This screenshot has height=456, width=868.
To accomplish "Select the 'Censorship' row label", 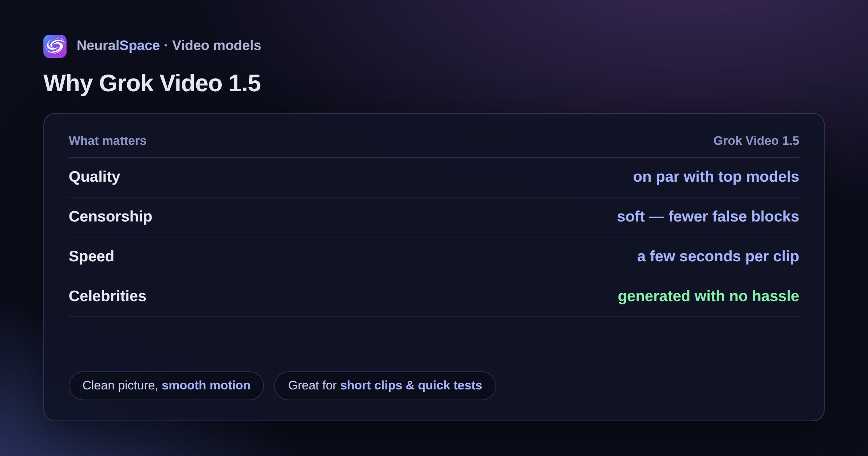I will pos(110,217).
